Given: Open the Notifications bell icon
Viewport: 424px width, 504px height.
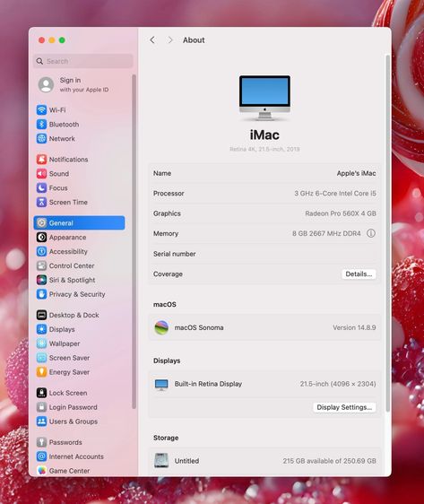Looking at the screenshot, I should point(41,159).
